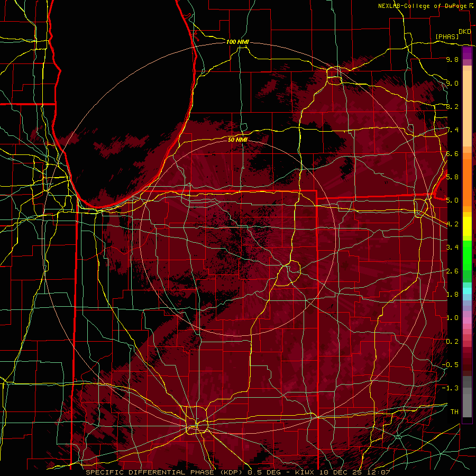
Task: Click the 0.2 scale value
Action: (452, 341)
